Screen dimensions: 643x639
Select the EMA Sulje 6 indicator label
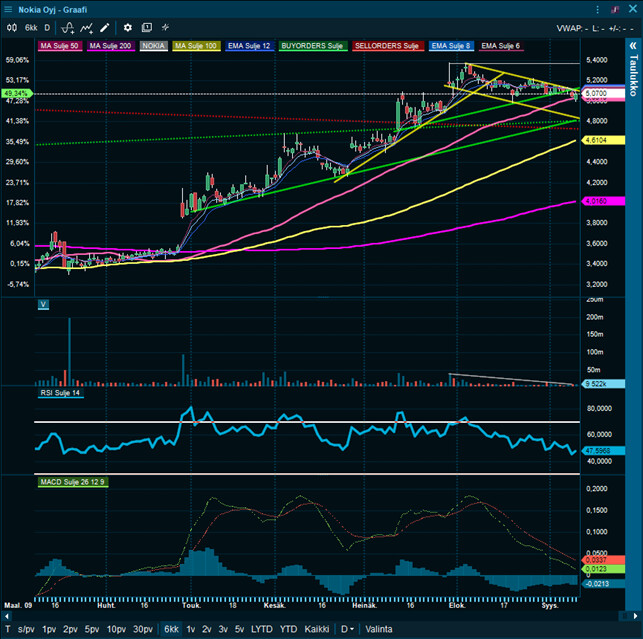(501, 46)
